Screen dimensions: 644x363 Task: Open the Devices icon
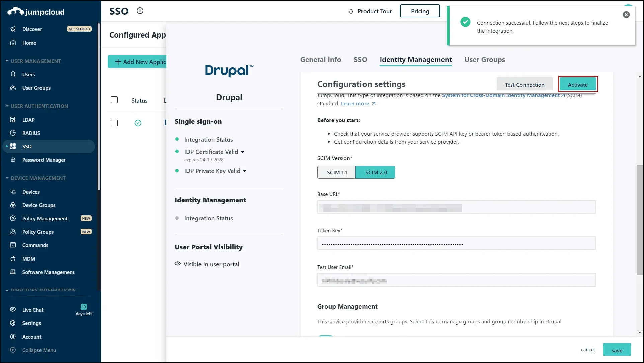(13, 192)
